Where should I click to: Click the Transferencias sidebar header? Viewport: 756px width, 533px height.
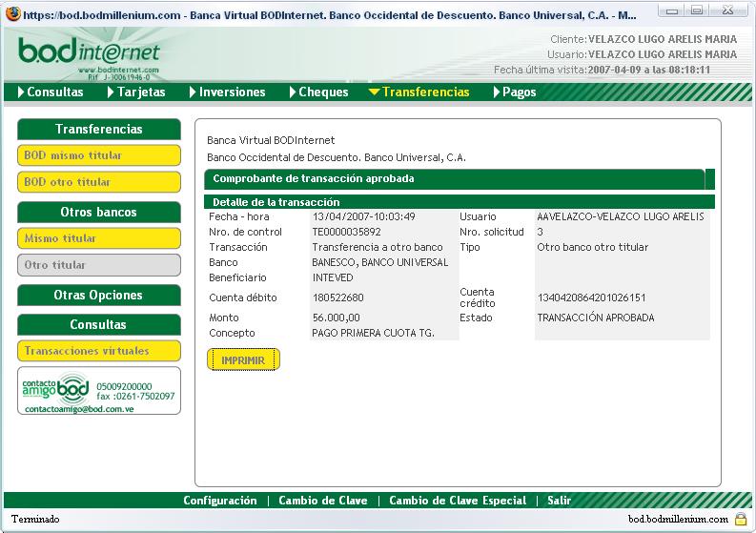pos(99,129)
